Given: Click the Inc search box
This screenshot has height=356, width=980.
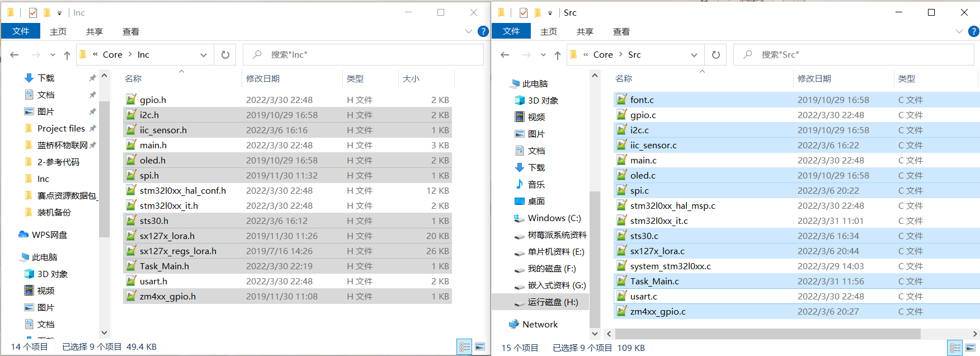Looking at the screenshot, I should pyautogui.click(x=364, y=55).
